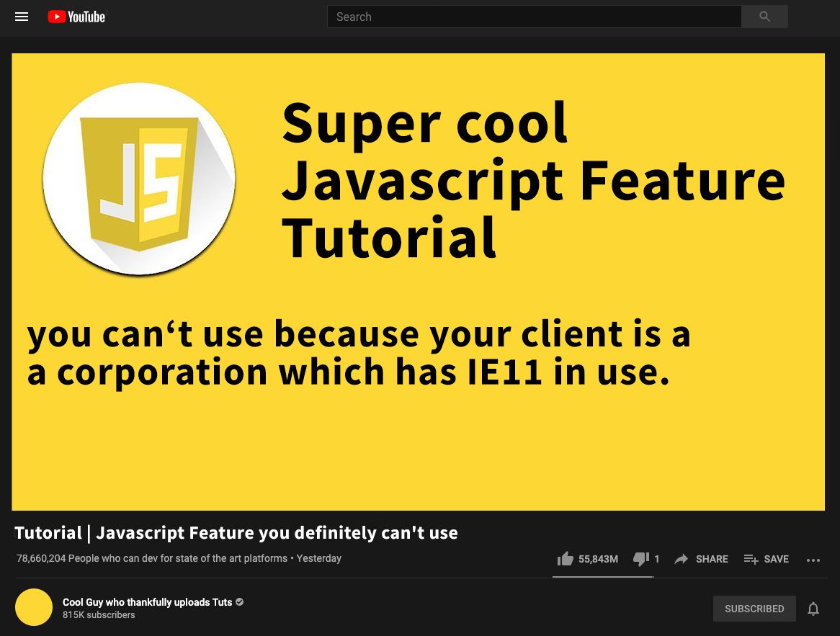Click the YouTube logo
The image size is (840, 636).
tap(76, 17)
